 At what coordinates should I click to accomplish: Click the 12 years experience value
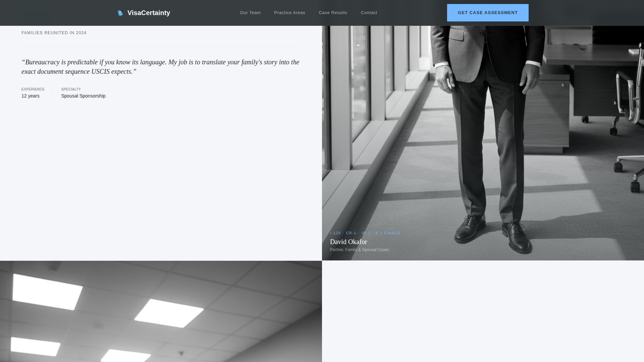click(31, 96)
